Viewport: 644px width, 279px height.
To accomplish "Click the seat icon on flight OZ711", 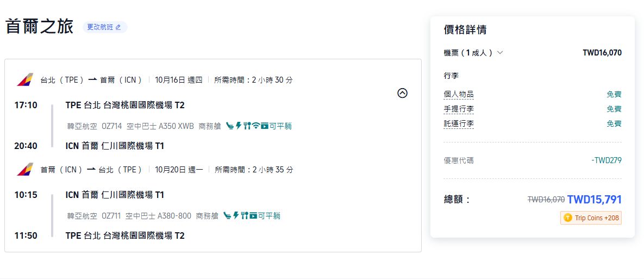I will click(227, 216).
